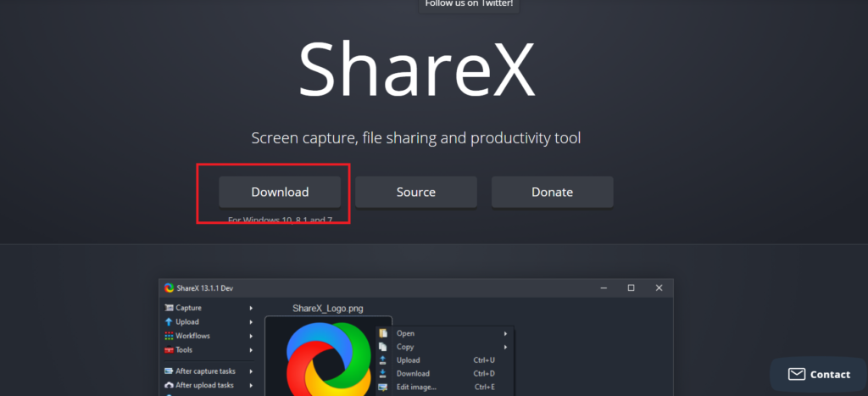Click the Capture menu icon
This screenshot has height=396, width=868.
pyautogui.click(x=169, y=308)
